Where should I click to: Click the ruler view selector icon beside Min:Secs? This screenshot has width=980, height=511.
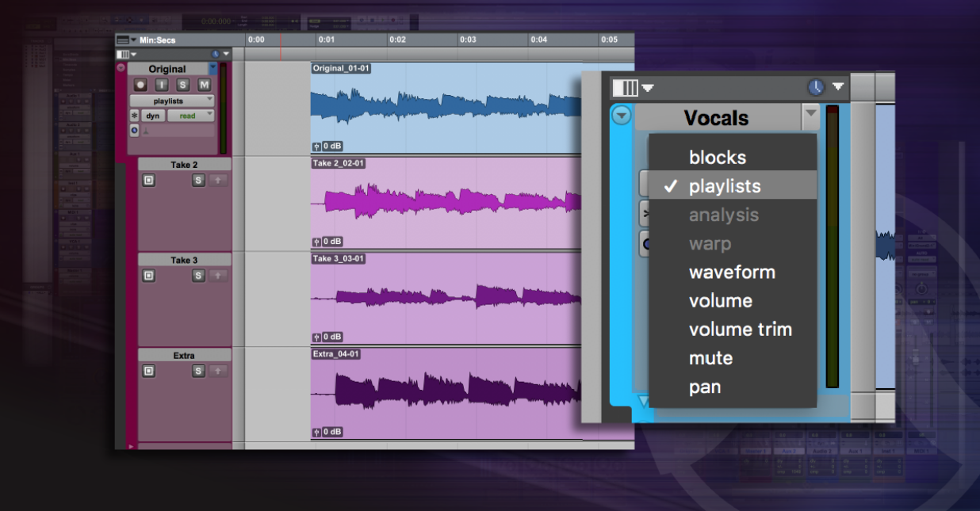(122, 40)
